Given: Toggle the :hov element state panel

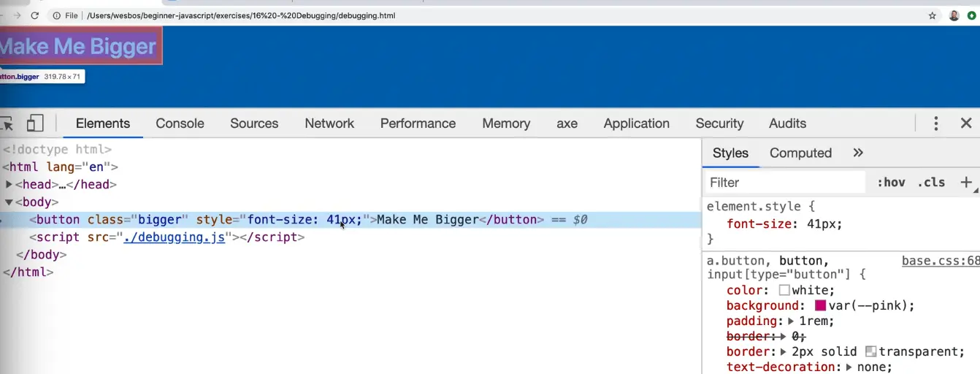Looking at the screenshot, I should coord(891,183).
